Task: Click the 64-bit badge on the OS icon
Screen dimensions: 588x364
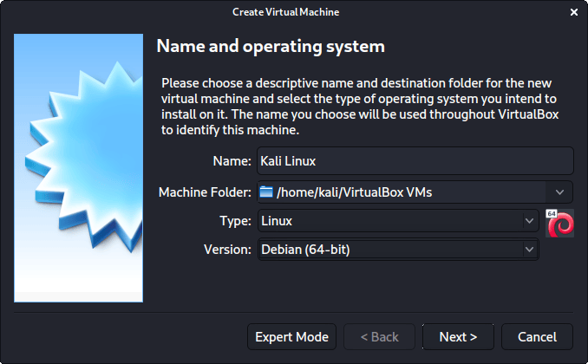Action: (x=552, y=213)
